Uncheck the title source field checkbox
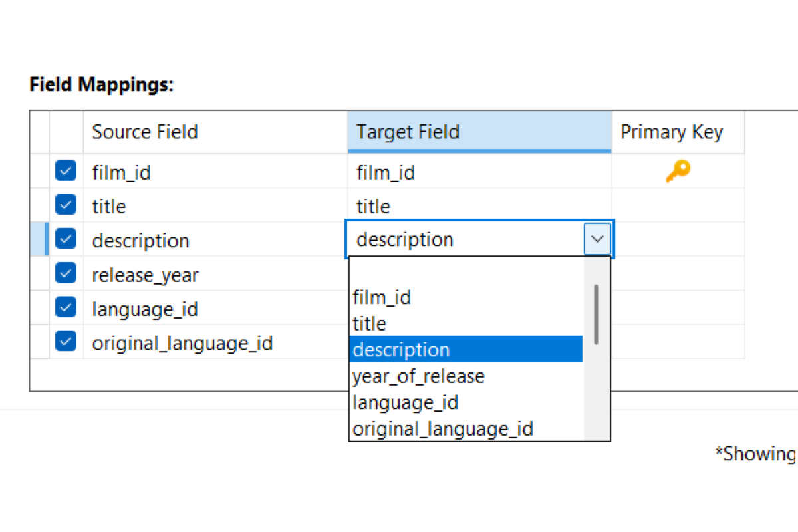Screen dimensions: 798x532 [x=65, y=205]
